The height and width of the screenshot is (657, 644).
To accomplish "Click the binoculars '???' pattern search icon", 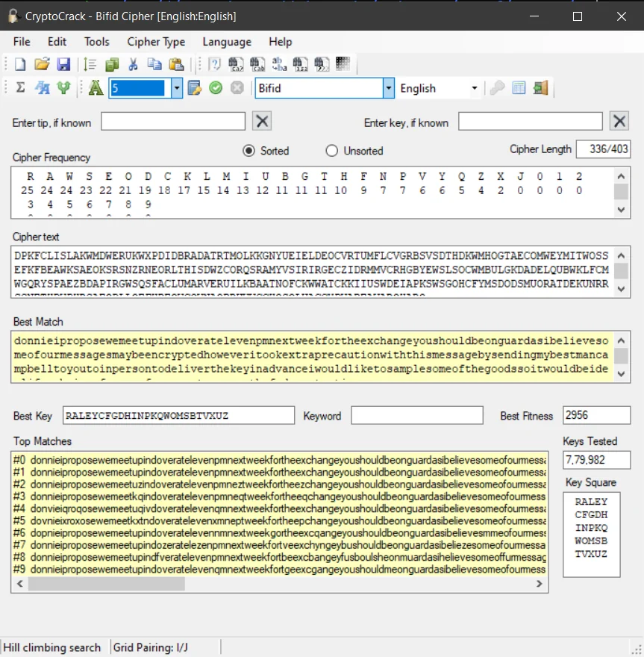I will (x=322, y=64).
